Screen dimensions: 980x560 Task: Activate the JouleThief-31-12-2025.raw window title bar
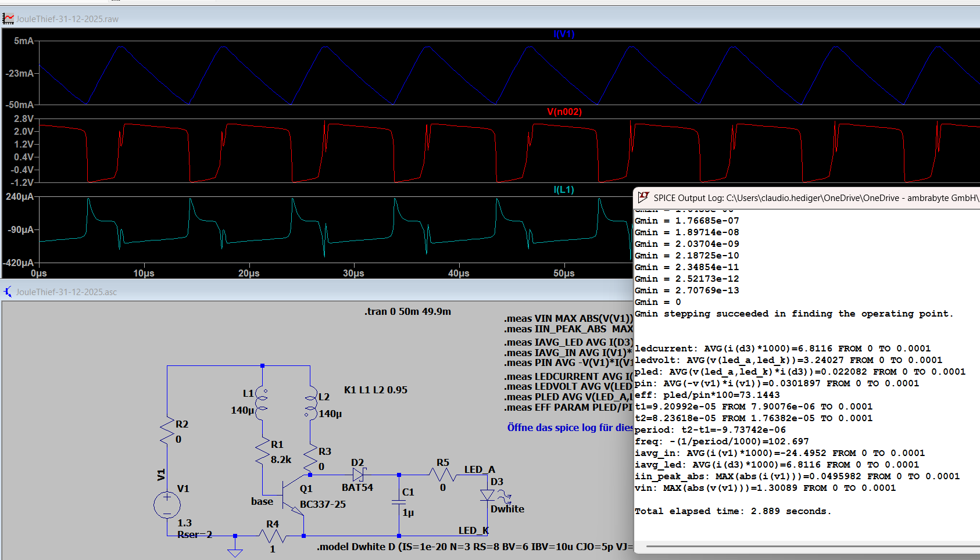349,19
